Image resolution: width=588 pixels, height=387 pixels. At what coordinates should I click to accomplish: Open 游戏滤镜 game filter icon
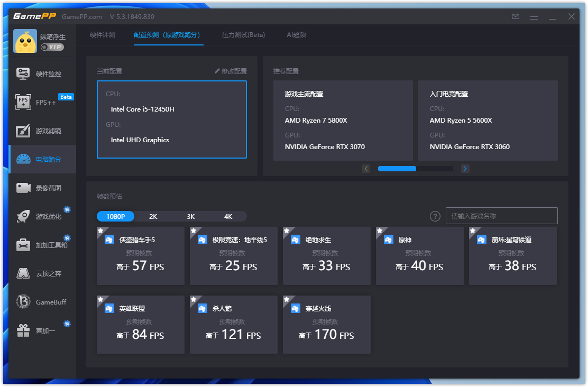(23, 131)
